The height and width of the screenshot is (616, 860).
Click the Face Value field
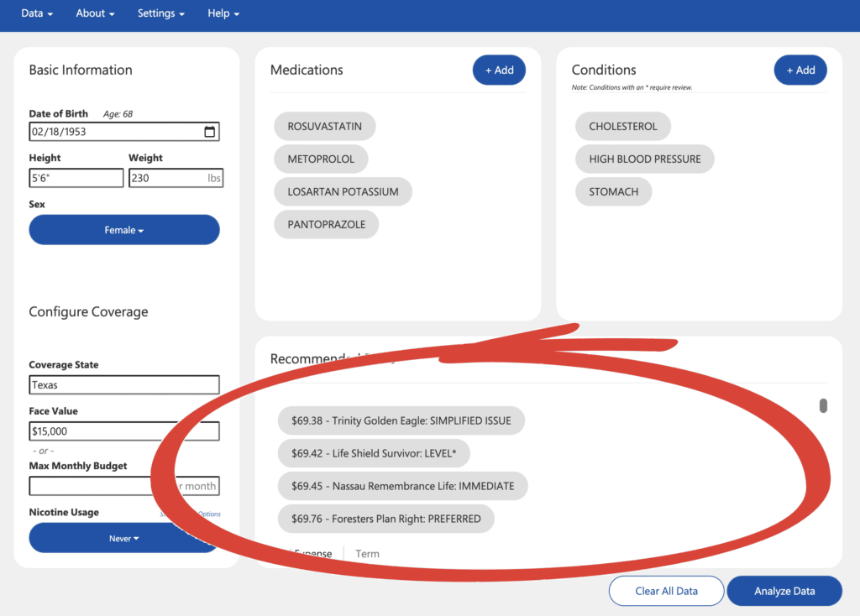click(124, 431)
